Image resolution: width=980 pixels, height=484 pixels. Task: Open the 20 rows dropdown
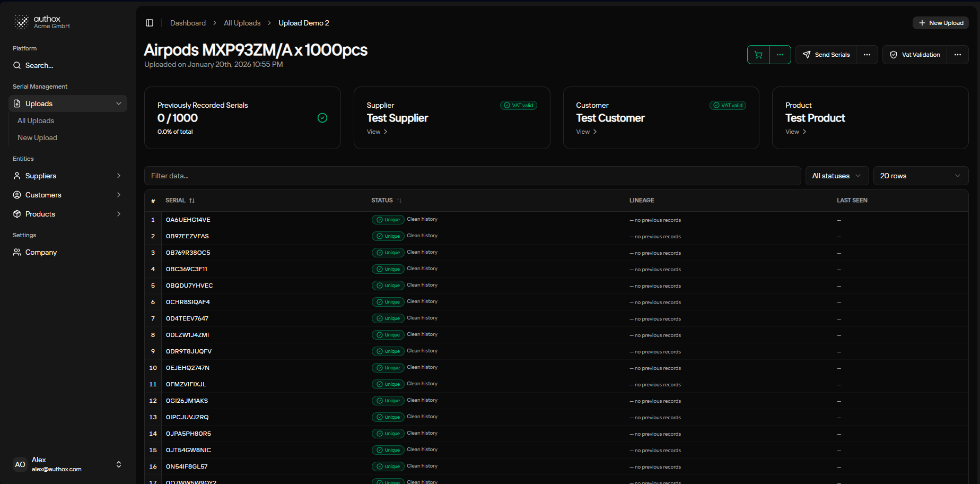920,176
